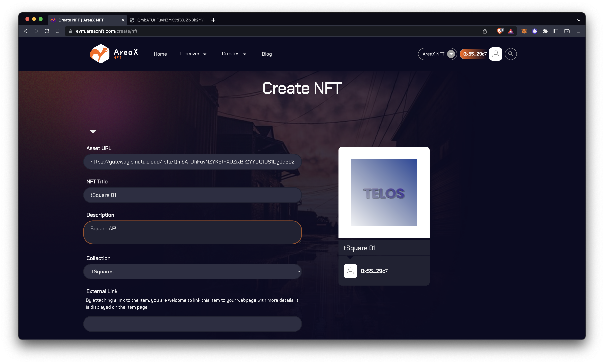Viewport: 604px width, 364px height.
Task: Open the browser Extensions puzzle icon
Action: [545, 31]
